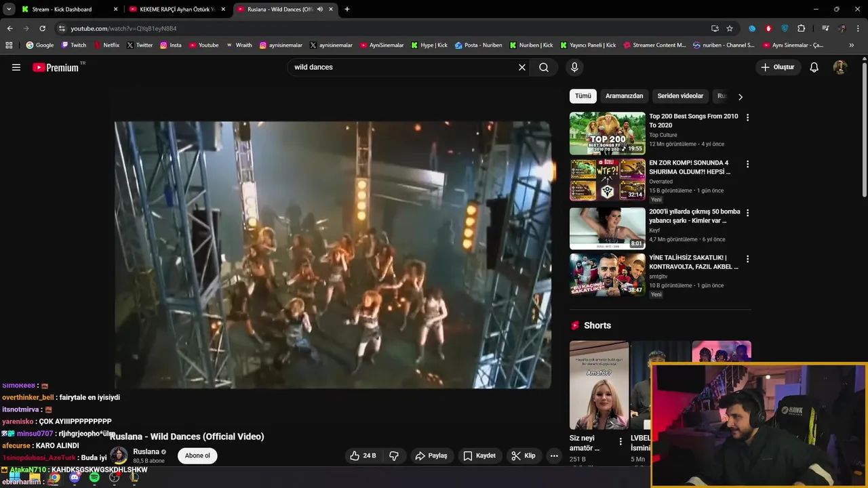
Task: Open the Oluştur create menu
Action: [x=777, y=67]
